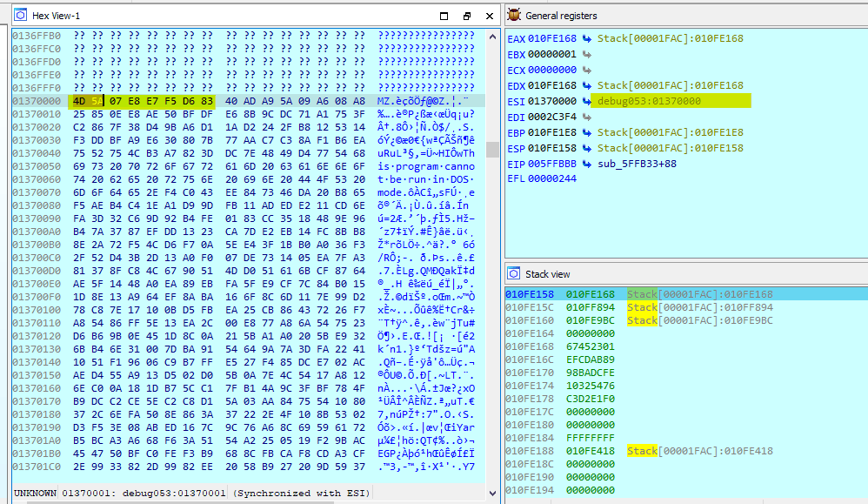Click the MZ ASCII text in row 01370000
Screen dimensions: 868x504
[384, 101]
